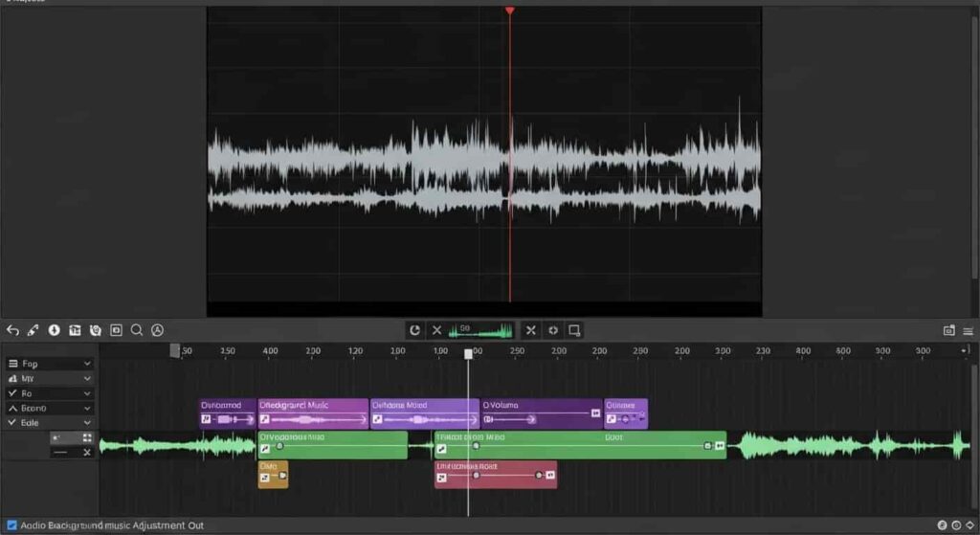The height and width of the screenshot is (535, 980).
Task: Select the small orange clip below the green track
Action: [x=273, y=475]
